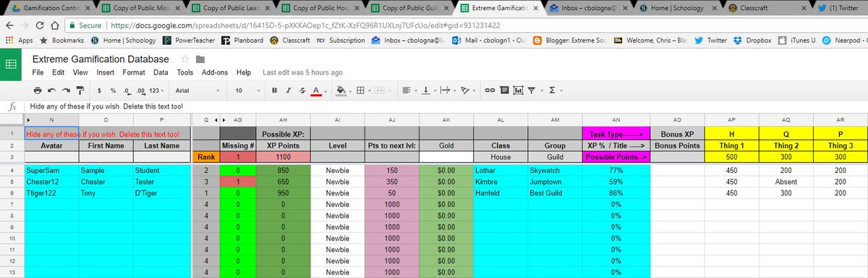The image size is (868, 278).
Task: Toggle Strikethrough formatting
Action: 302,90
